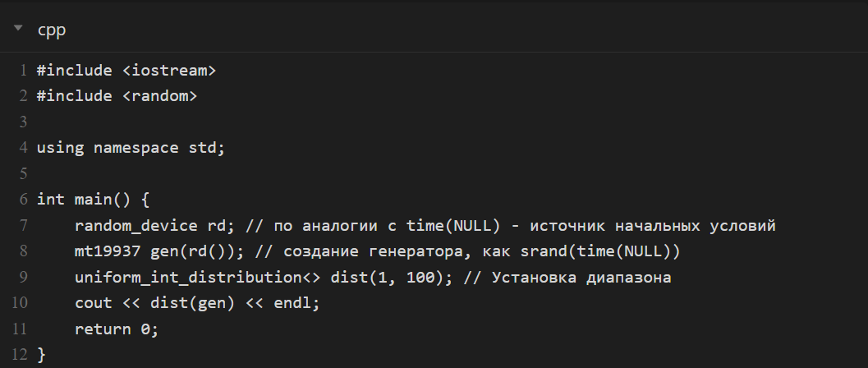Click line number 12 in the gutter
This screenshot has width=868, height=368.
[x=20, y=355]
